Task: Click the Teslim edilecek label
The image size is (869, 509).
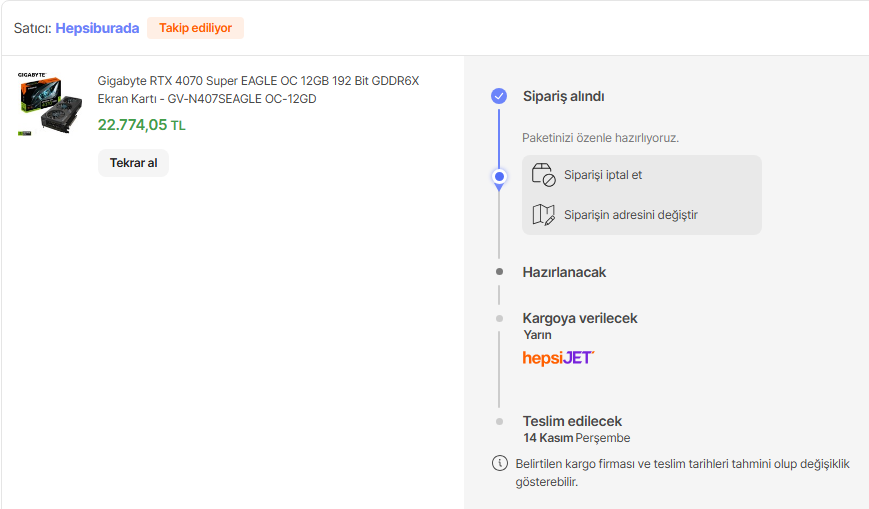Action: 572,421
